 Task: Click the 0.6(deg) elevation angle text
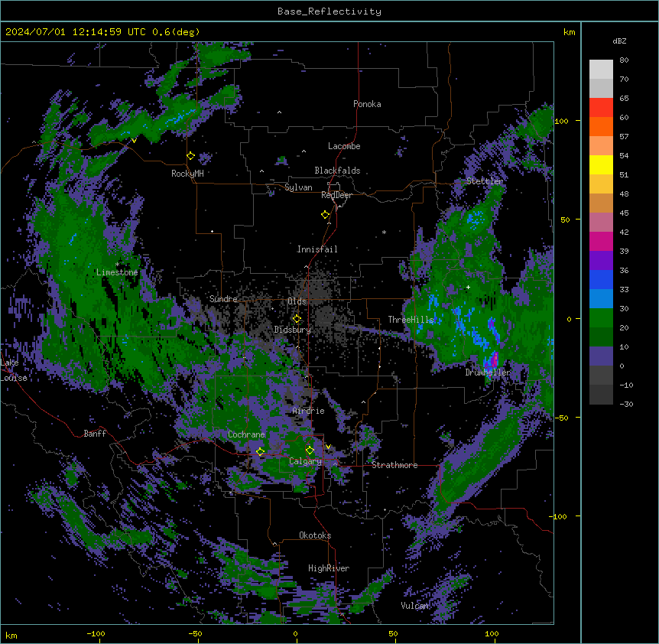(176, 32)
